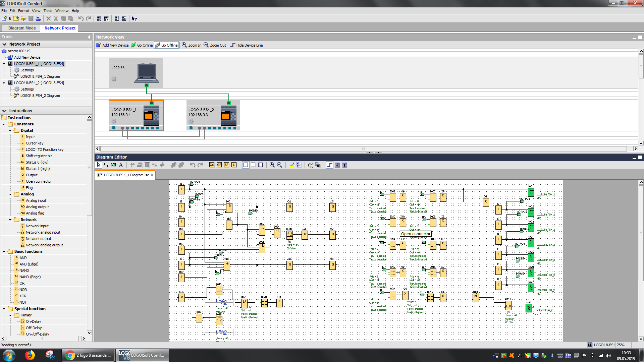The height and width of the screenshot is (362, 644).
Task: Click the context-sensitive help pointer icon
Action: [x=135, y=18]
